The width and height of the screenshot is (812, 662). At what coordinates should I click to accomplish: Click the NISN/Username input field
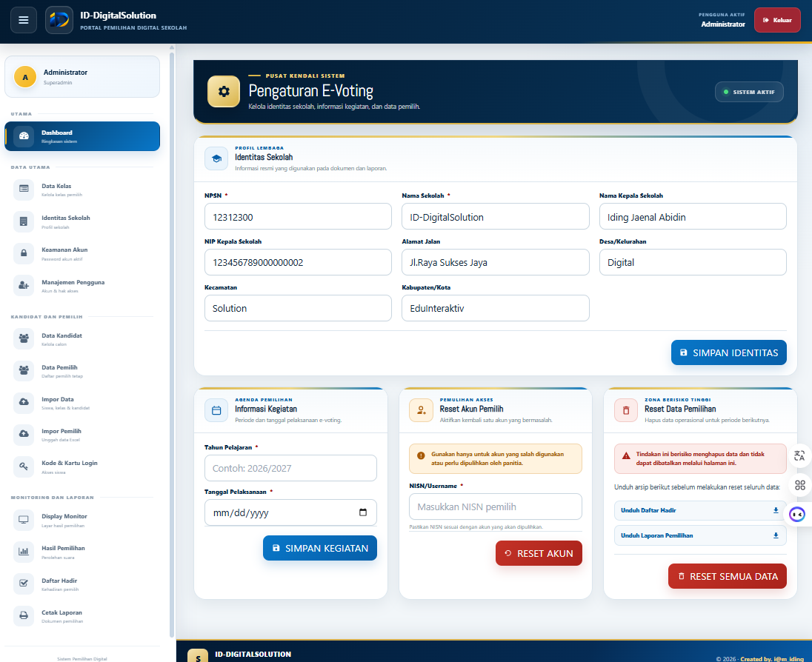496,506
